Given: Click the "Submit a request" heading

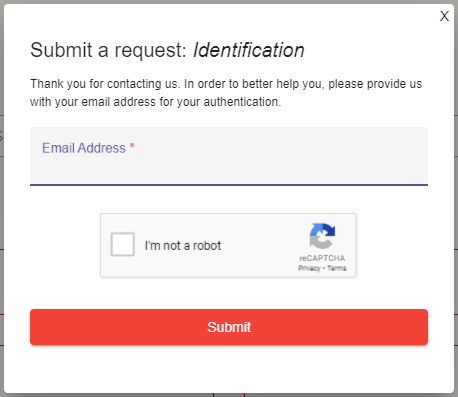Looking at the screenshot, I should (108, 50).
